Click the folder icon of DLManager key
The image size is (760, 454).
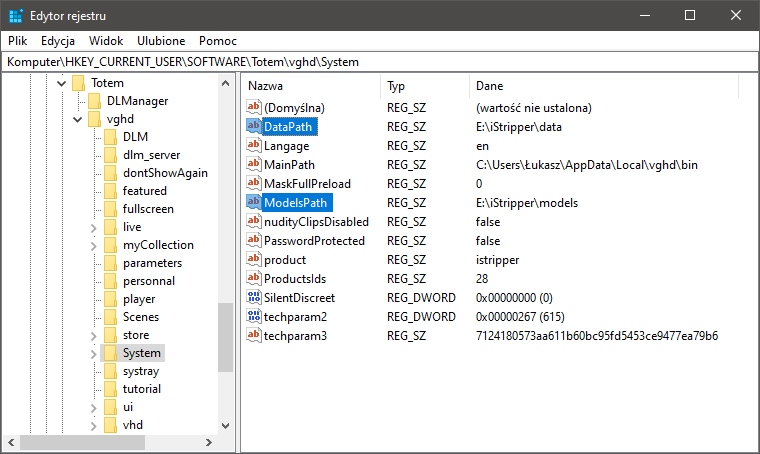(x=95, y=101)
